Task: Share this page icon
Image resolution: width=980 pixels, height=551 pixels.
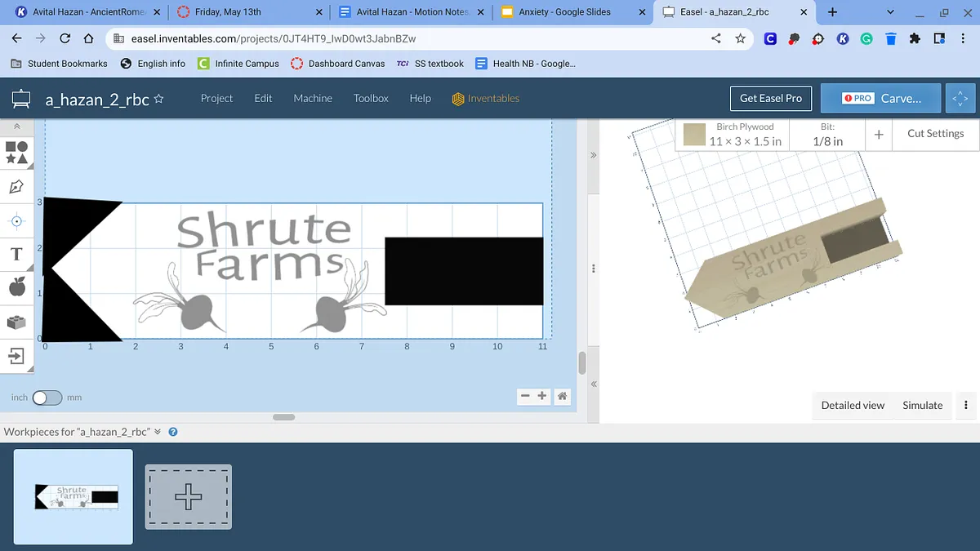Action: pyautogui.click(x=716, y=38)
